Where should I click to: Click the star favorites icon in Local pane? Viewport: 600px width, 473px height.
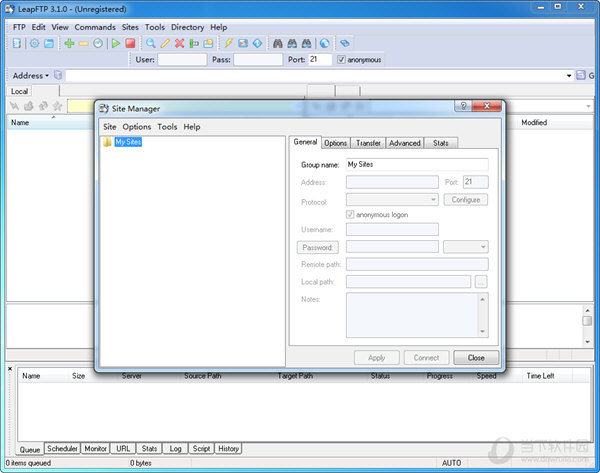click(x=57, y=106)
